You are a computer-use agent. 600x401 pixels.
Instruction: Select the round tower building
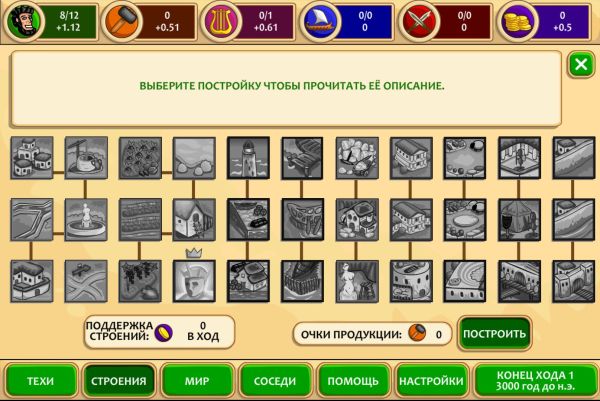(x=411, y=281)
